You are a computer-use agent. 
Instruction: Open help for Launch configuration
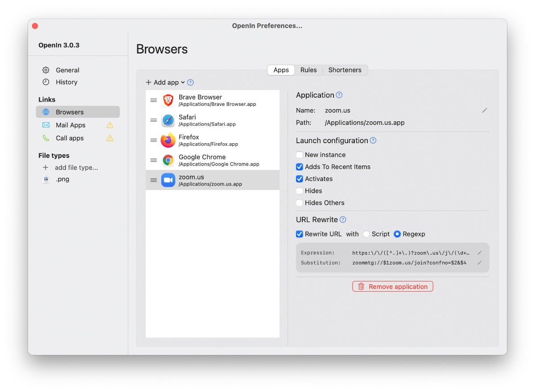coord(373,140)
